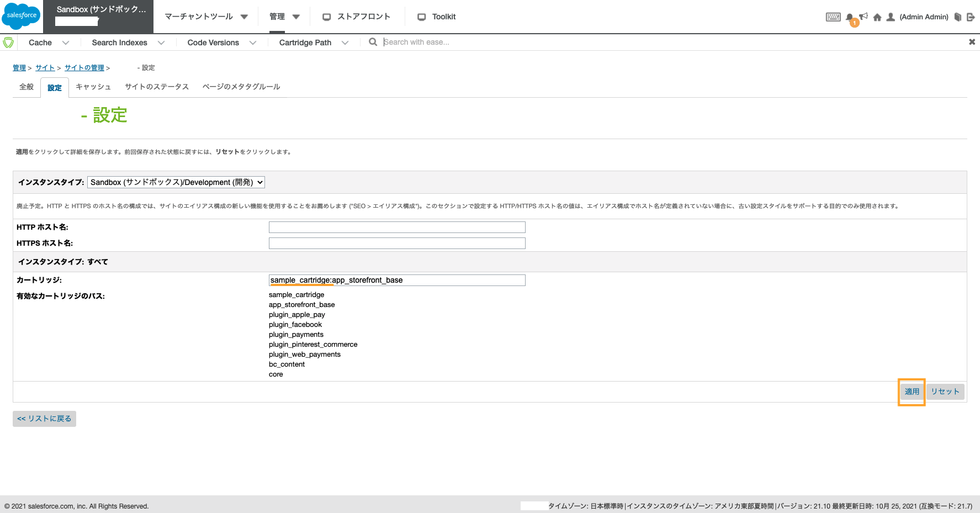Open announcements with the megaphone icon

point(863,15)
